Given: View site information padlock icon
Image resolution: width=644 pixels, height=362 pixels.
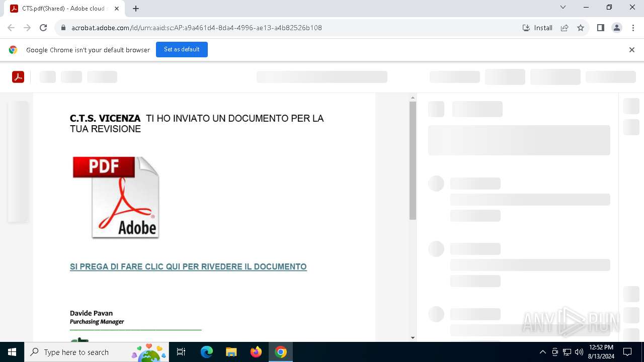Looking at the screenshot, I should (x=63, y=28).
